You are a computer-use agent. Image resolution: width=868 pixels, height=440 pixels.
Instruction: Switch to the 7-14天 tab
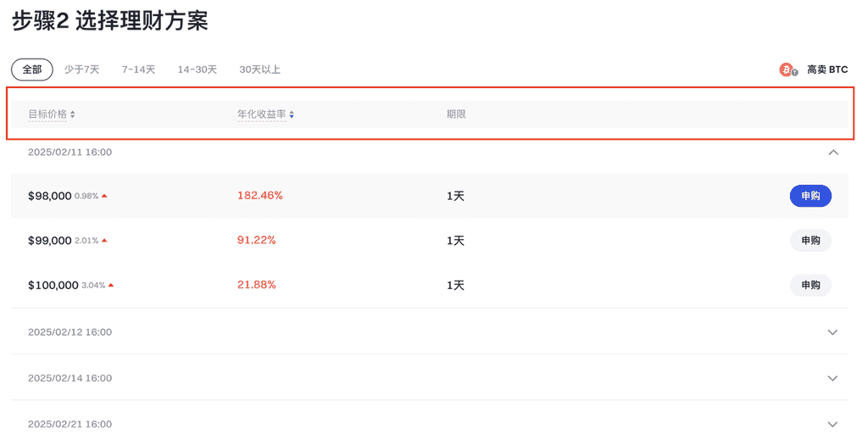pyautogui.click(x=138, y=70)
